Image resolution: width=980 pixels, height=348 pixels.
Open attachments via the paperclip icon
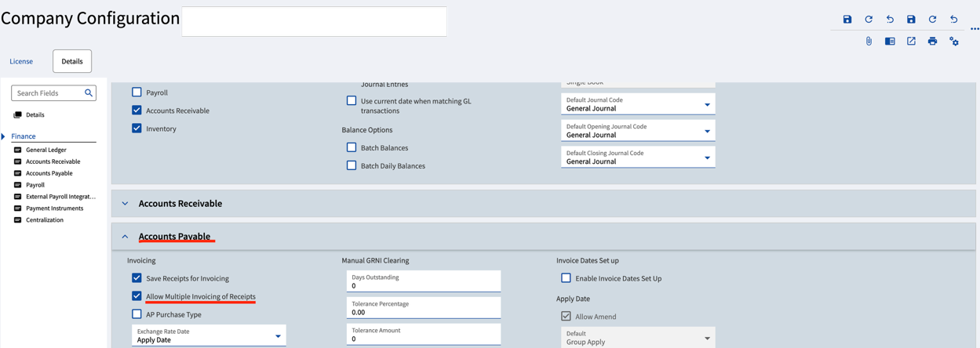869,41
